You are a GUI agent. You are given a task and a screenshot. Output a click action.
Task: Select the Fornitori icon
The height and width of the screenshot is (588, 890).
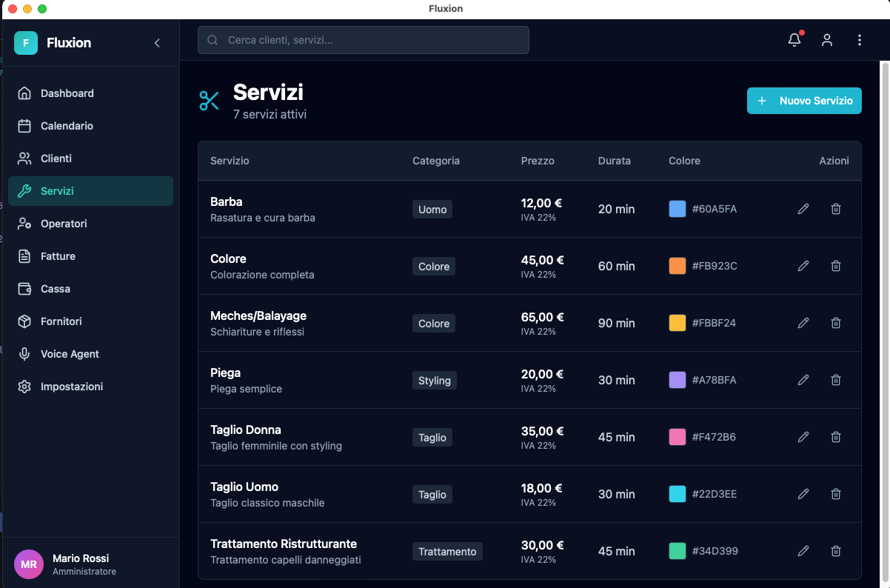click(24, 321)
